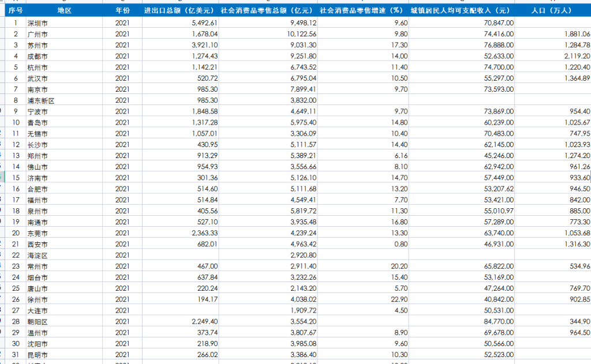Select the 年份 column header
This screenshot has width=591, height=364.
[x=122, y=10]
